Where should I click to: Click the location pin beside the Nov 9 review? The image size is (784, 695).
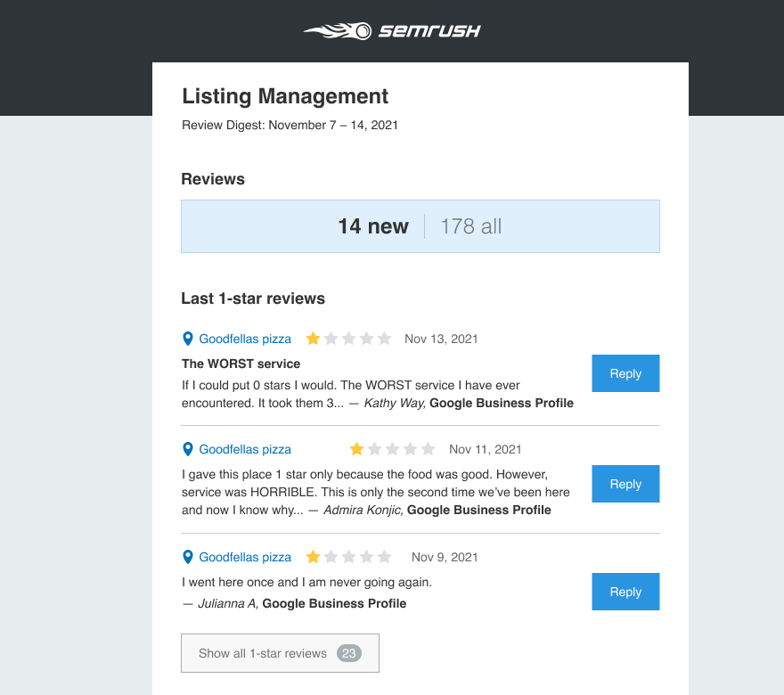click(x=187, y=557)
